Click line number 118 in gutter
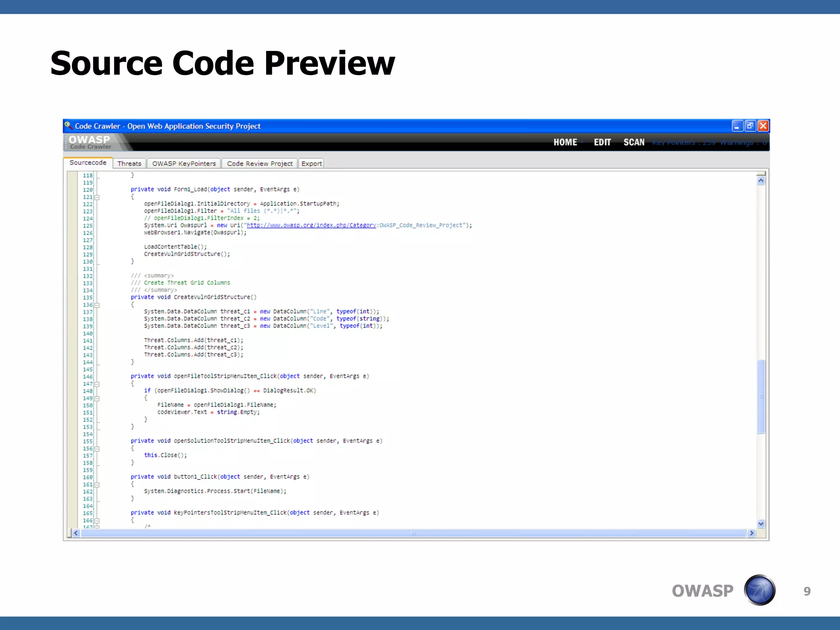This screenshot has height=630, width=840. click(x=88, y=176)
